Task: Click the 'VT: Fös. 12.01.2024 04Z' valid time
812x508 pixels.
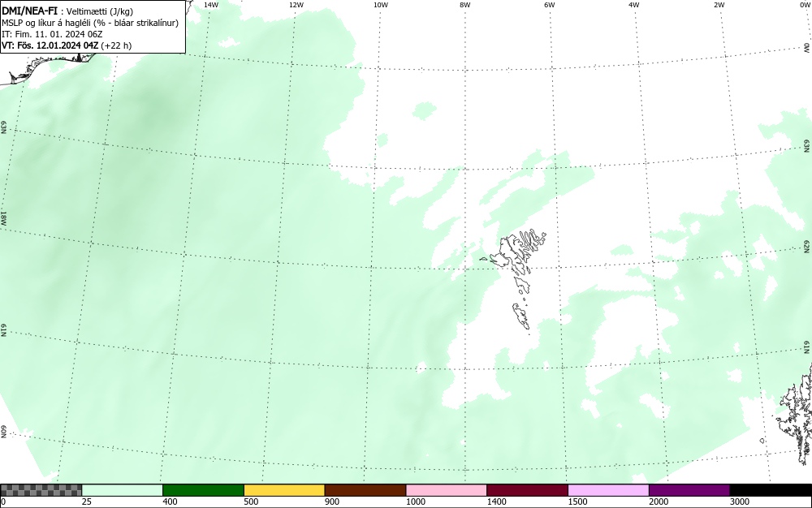Action: pos(50,45)
